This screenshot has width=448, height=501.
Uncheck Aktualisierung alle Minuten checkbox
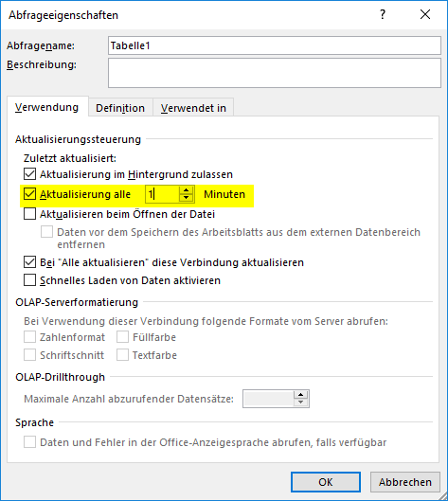coord(29,194)
